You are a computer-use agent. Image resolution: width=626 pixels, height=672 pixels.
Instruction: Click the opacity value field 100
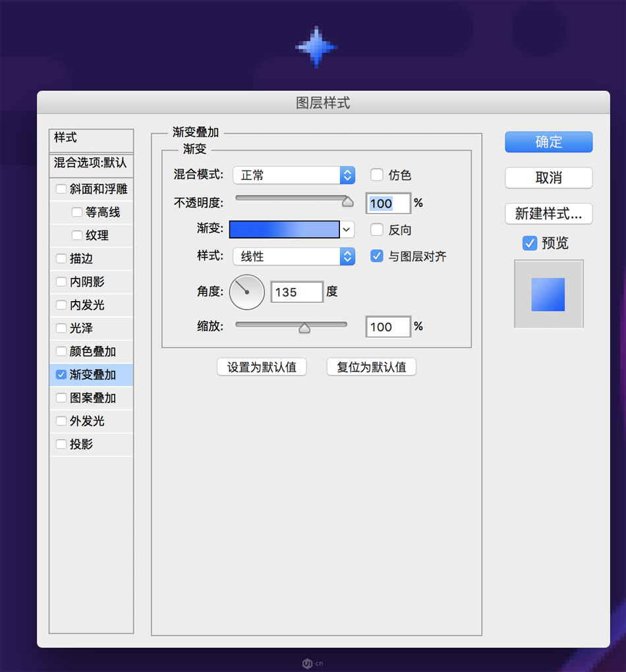tap(389, 204)
